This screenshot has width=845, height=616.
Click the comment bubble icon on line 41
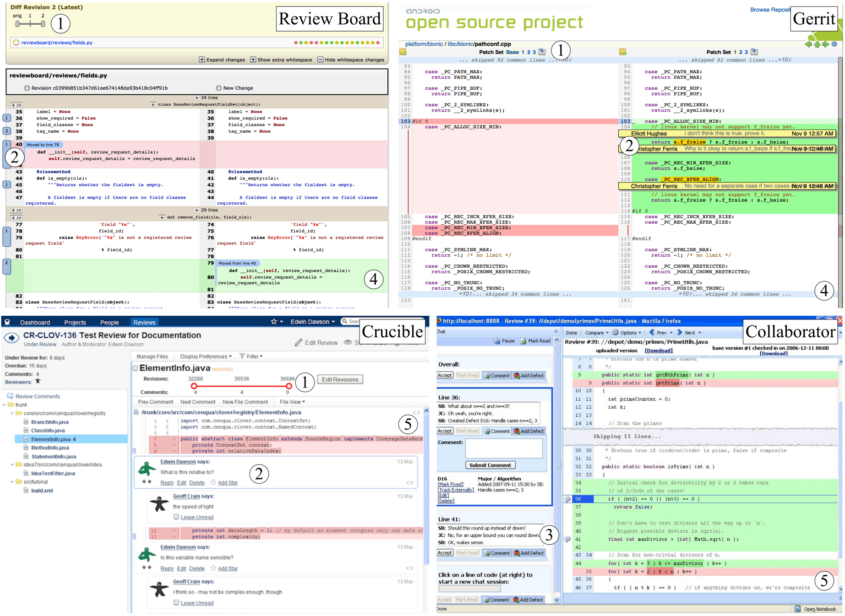pos(567,539)
